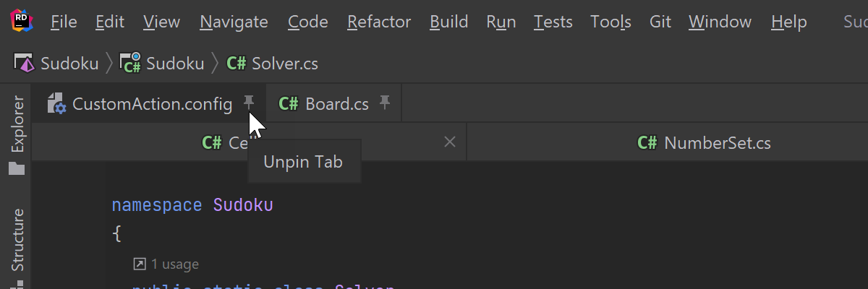Click the usage arrow icon above Solver class

point(140,264)
